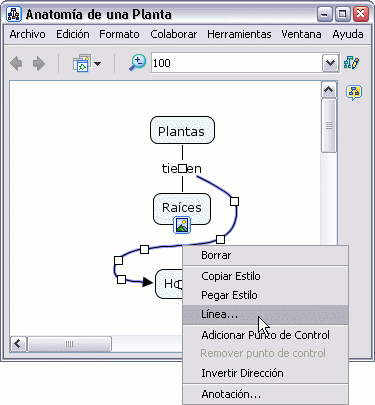Click the CmapTools title bar icon
The height and width of the screenshot is (405, 375).
point(14,14)
